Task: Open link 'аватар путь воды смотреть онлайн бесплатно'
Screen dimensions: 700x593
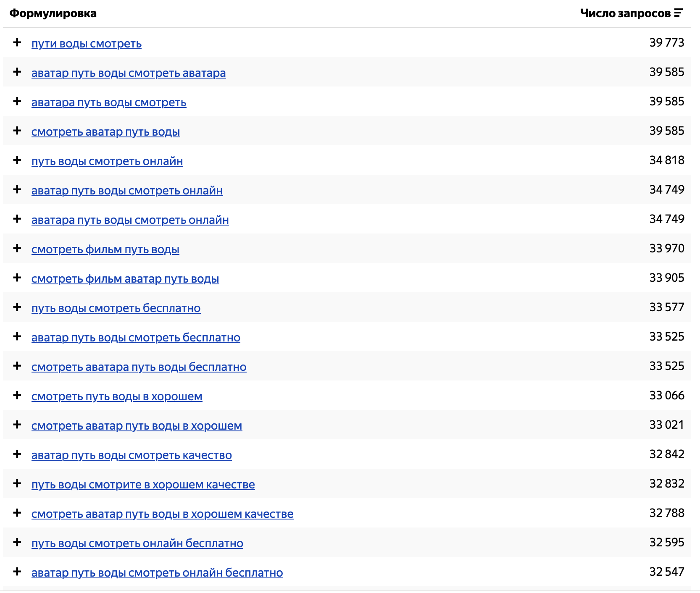Action: coord(157,573)
